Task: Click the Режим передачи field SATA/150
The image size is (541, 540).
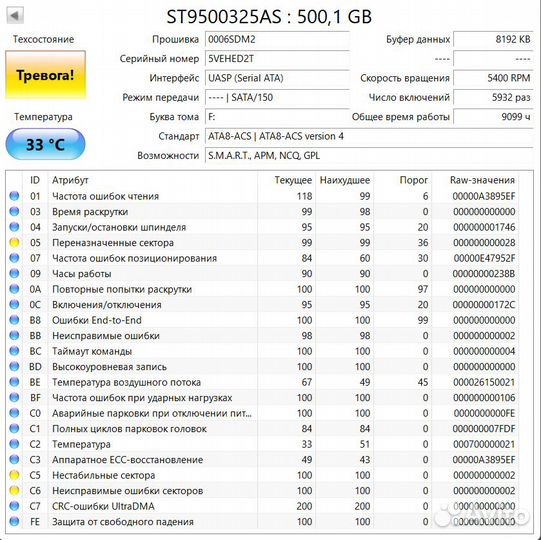Action: tap(277, 97)
